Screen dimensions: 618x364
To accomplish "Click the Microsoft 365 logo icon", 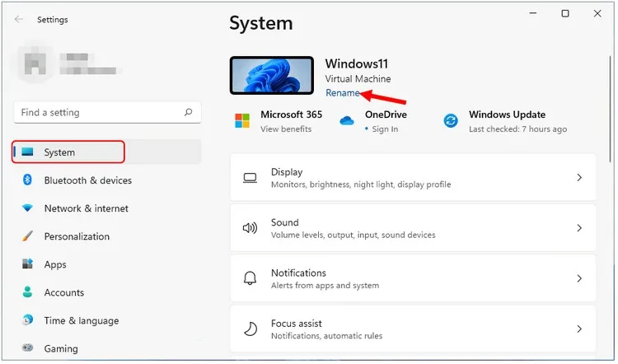I will click(242, 121).
